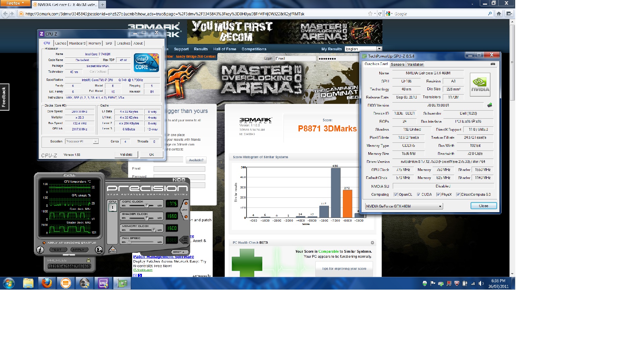Toggle Apply at Windows Startup indicator
This screenshot has height=362, width=644.
(44, 243)
